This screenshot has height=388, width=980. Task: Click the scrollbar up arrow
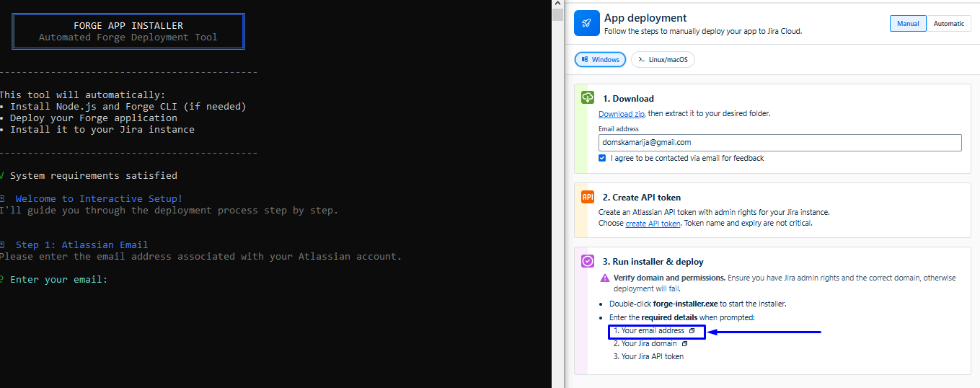[x=557, y=4]
